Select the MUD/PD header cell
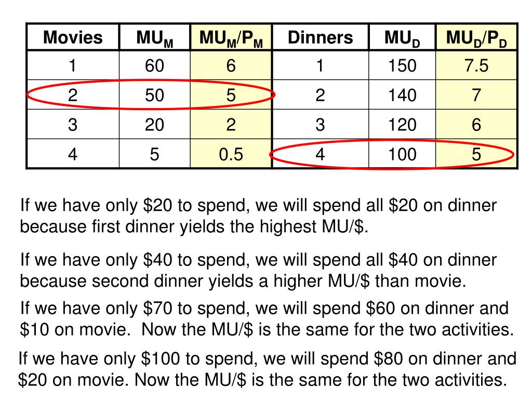Screen dimensions: 532x399 click(x=476, y=37)
